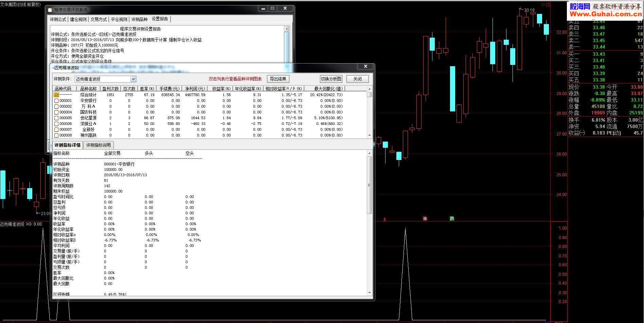Click the indicator details scrollbar thumb
This screenshot has width=644, height=323.
[370, 185]
